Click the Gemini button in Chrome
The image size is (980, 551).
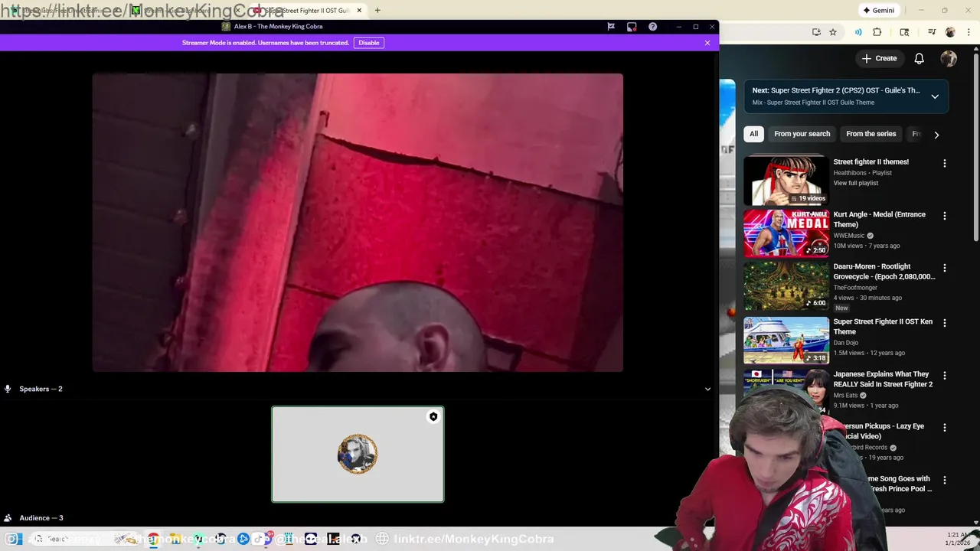878,11
